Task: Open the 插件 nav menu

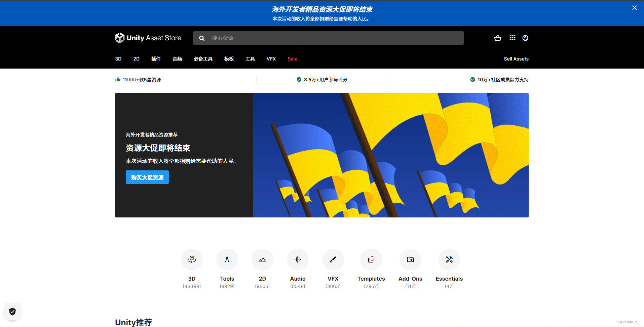Action: coord(156,59)
